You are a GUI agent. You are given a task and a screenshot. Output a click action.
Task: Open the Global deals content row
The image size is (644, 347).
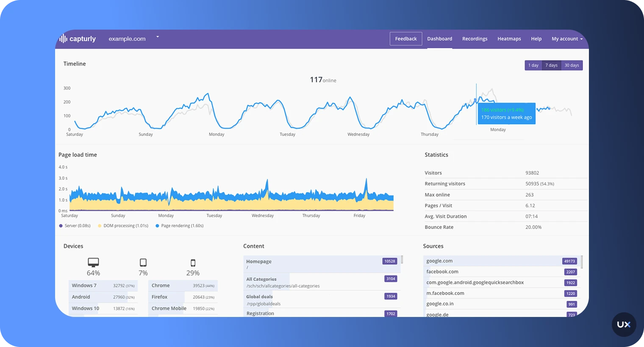[322, 300]
